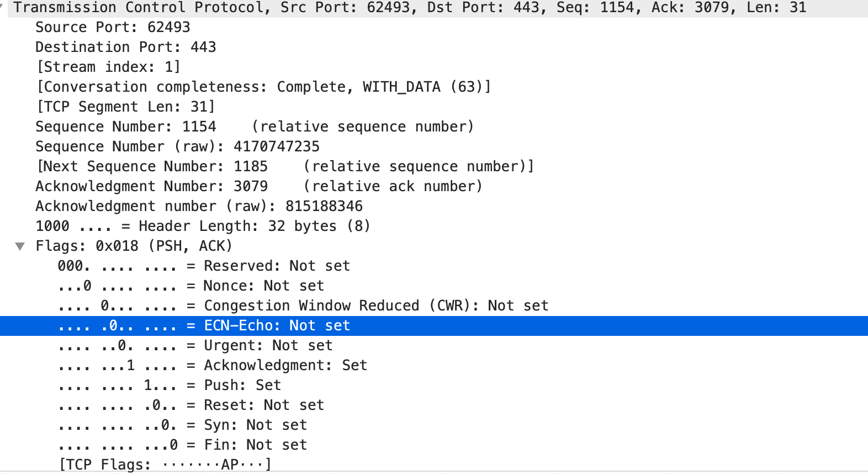Select the Acknowledgment Number: 3079 field
Screen dimensions: 868x474
pos(258,186)
